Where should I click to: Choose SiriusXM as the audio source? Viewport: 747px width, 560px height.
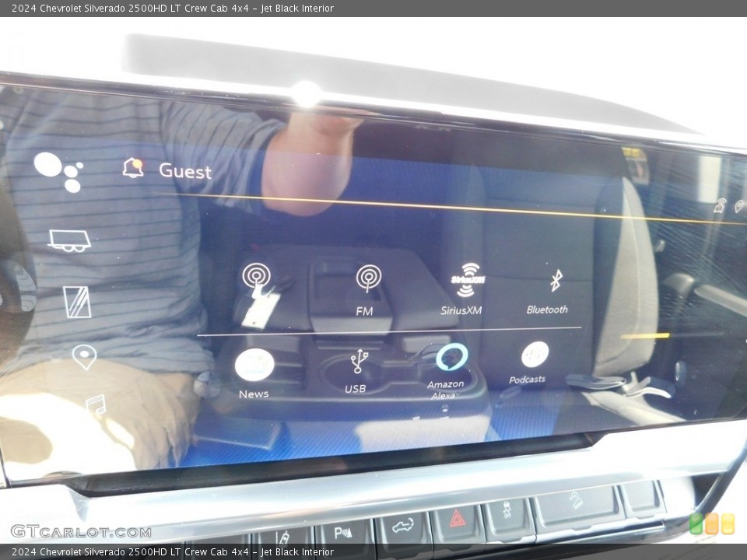461,289
